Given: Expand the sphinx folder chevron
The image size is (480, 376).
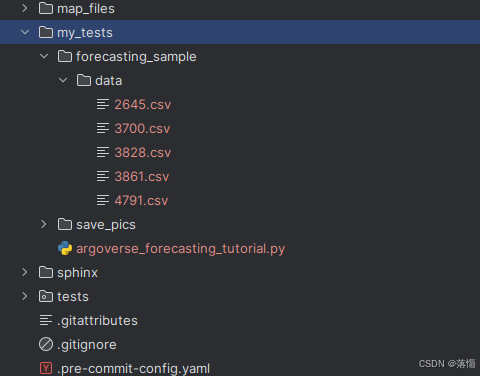Looking at the screenshot, I should [x=25, y=272].
